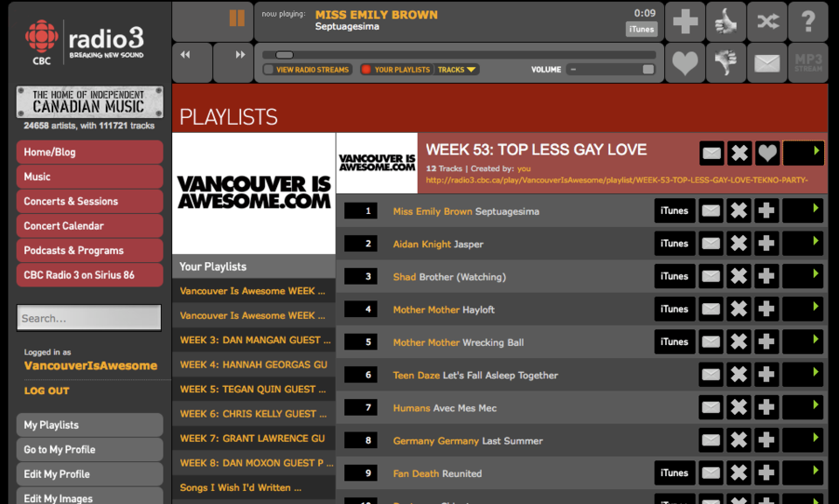The width and height of the screenshot is (839, 504).
Task: Adjust the volume slider
Action: (x=611, y=69)
